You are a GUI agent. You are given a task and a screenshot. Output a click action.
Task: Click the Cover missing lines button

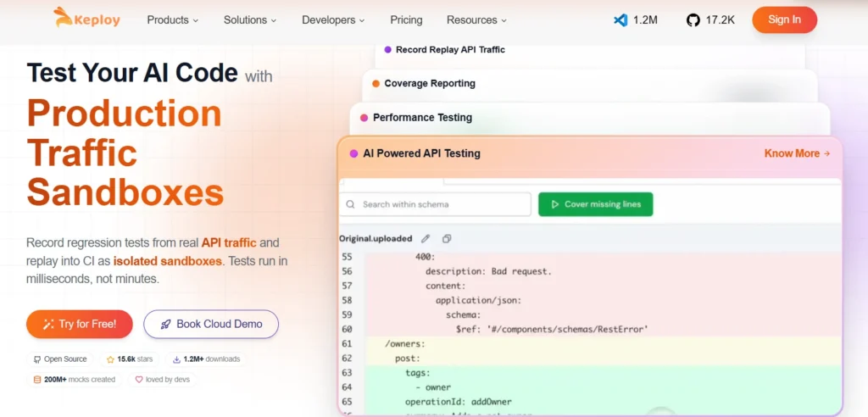pos(596,204)
